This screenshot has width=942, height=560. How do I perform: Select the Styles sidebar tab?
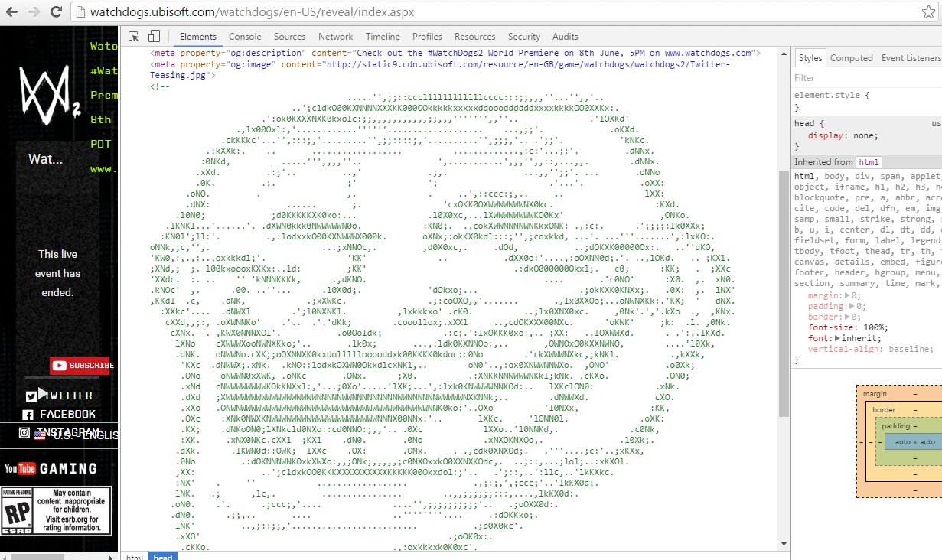[x=810, y=58]
